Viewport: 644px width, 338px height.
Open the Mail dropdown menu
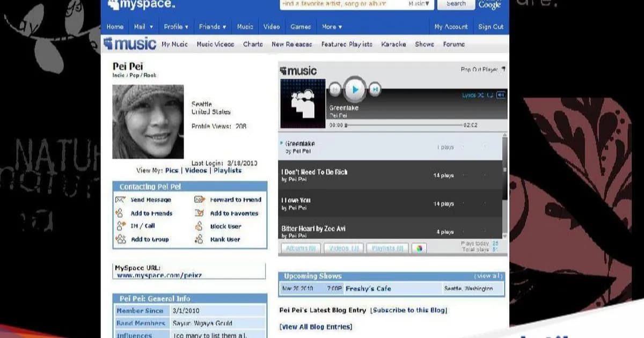click(143, 26)
